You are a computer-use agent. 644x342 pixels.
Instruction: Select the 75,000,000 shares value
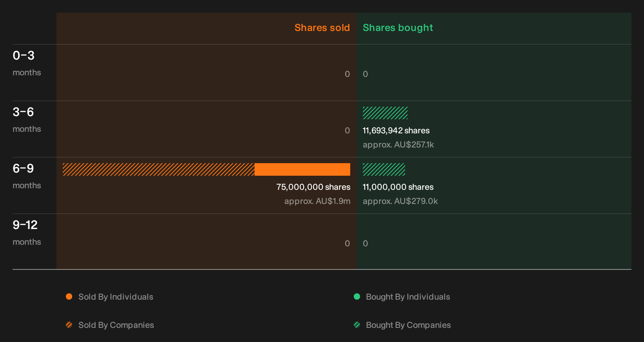click(x=313, y=187)
